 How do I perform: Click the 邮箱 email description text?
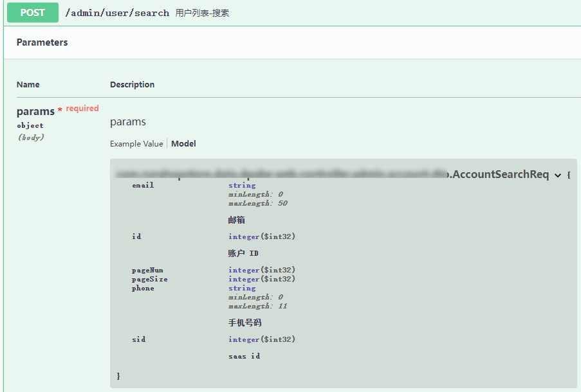236,220
